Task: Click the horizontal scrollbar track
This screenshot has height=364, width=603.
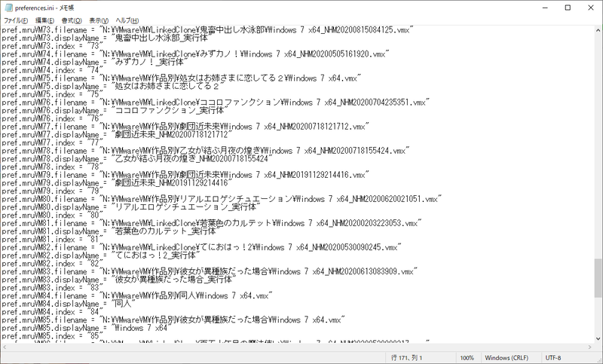Action: (297, 347)
